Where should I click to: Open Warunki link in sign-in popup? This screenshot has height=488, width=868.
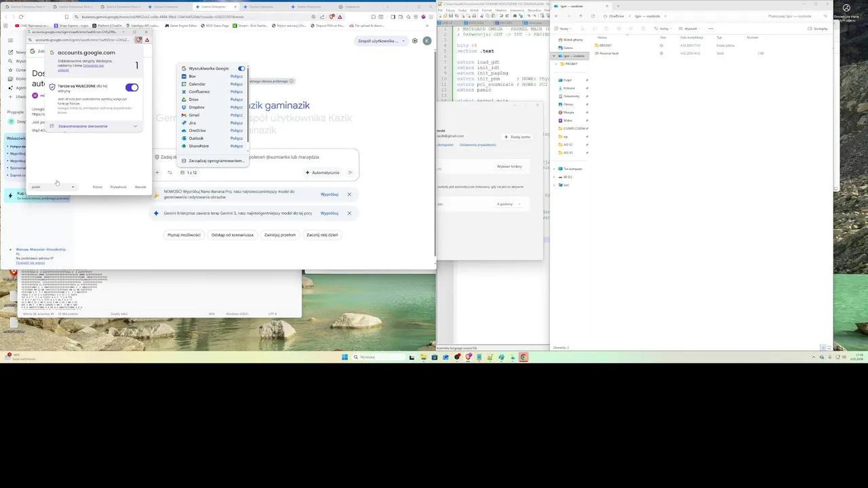(x=140, y=187)
